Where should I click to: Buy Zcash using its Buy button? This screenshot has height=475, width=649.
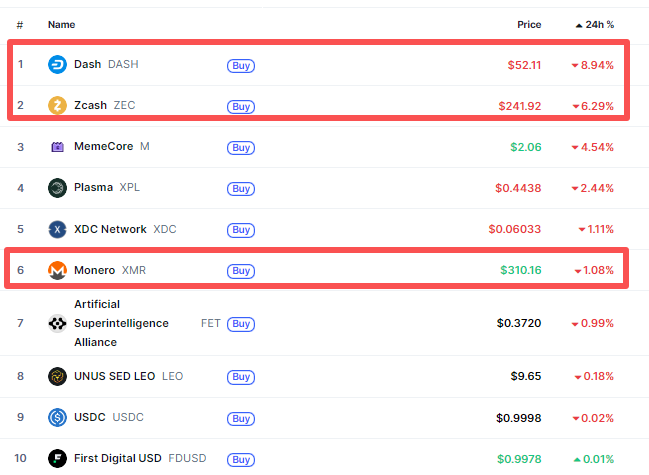(241, 106)
